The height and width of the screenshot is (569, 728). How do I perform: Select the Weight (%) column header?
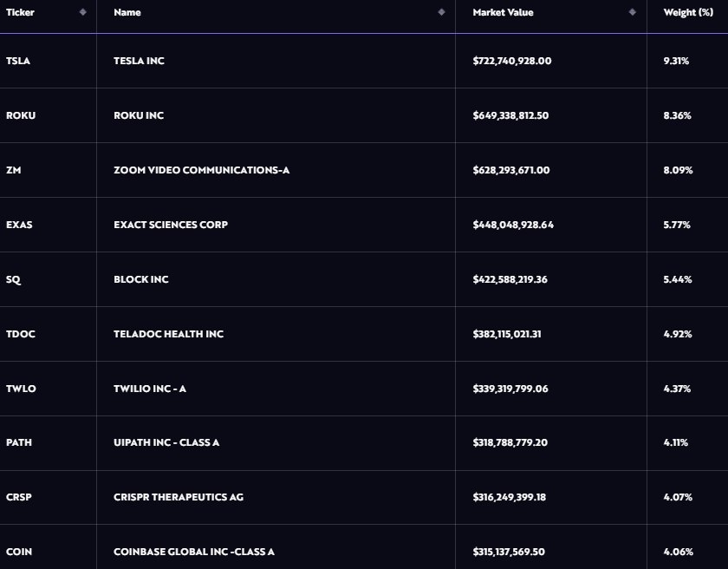(688, 12)
